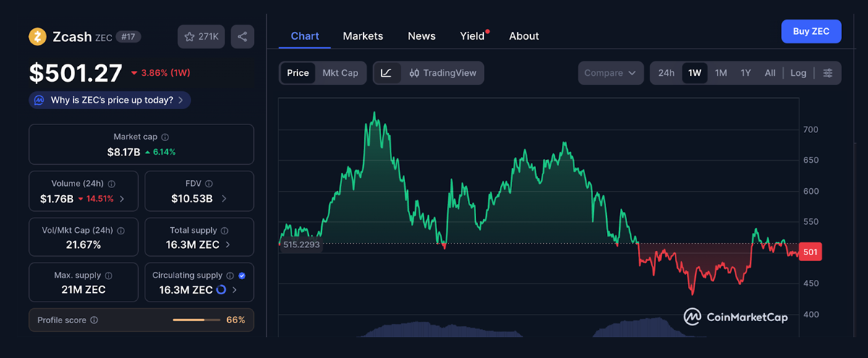
Task: Set chart range to 1W
Action: click(695, 73)
